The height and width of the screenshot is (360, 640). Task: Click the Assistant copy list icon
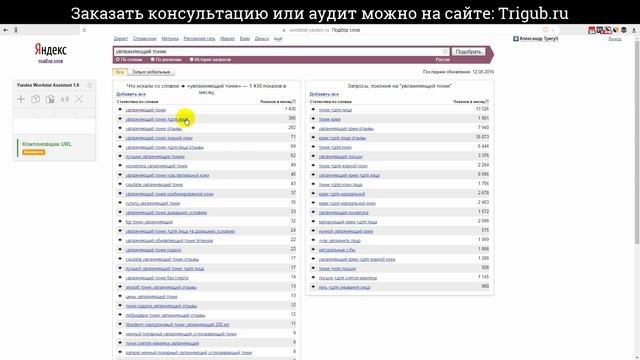coord(36,99)
